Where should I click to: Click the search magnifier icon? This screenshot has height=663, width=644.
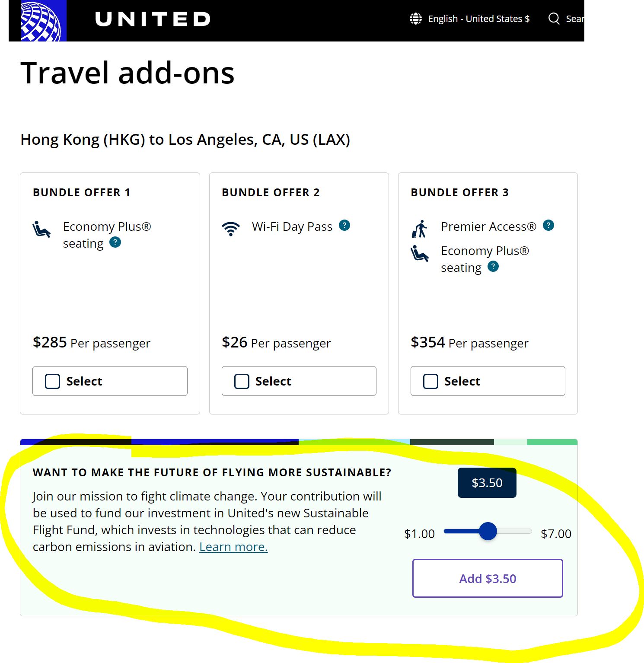point(554,19)
